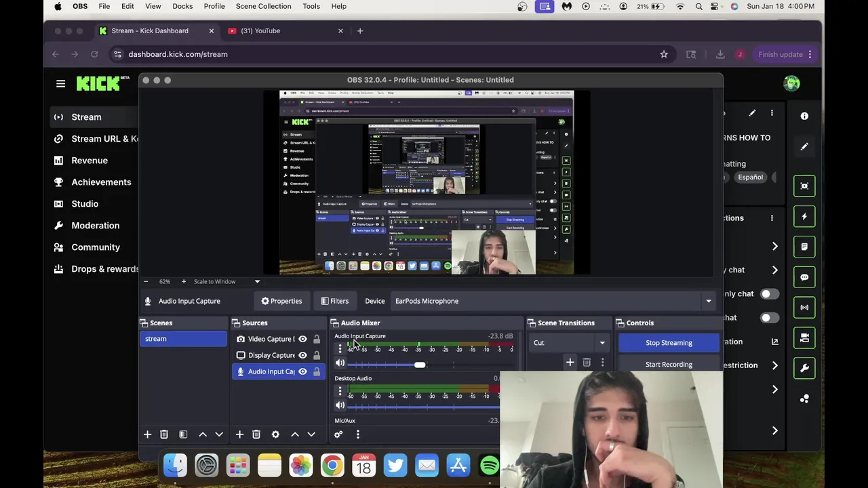Switch to the YouTube browser tab
Viewport: 868px width, 488px height.
click(283, 30)
